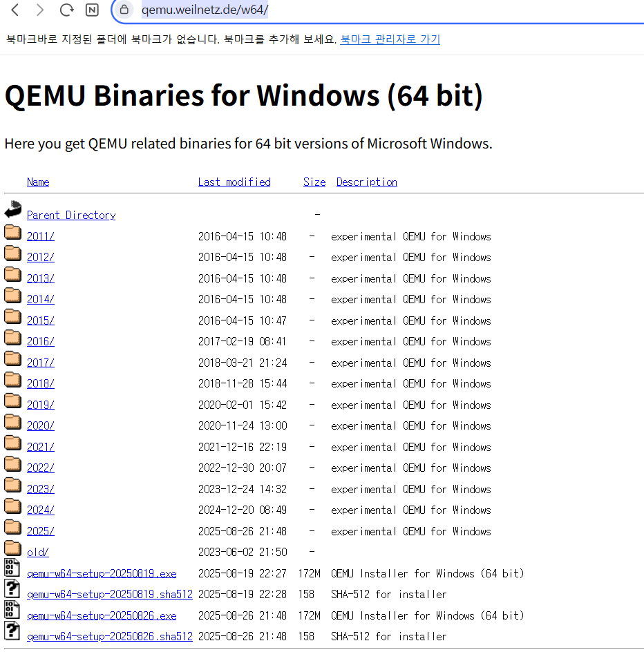Click the folder icon beside old/
The width and height of the screenshot is (644, 652).
coord(13,548)
